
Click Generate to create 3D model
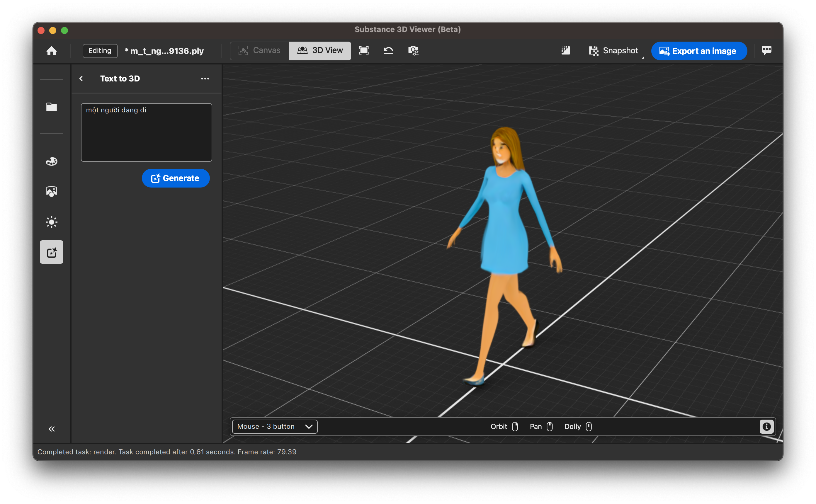176,178
